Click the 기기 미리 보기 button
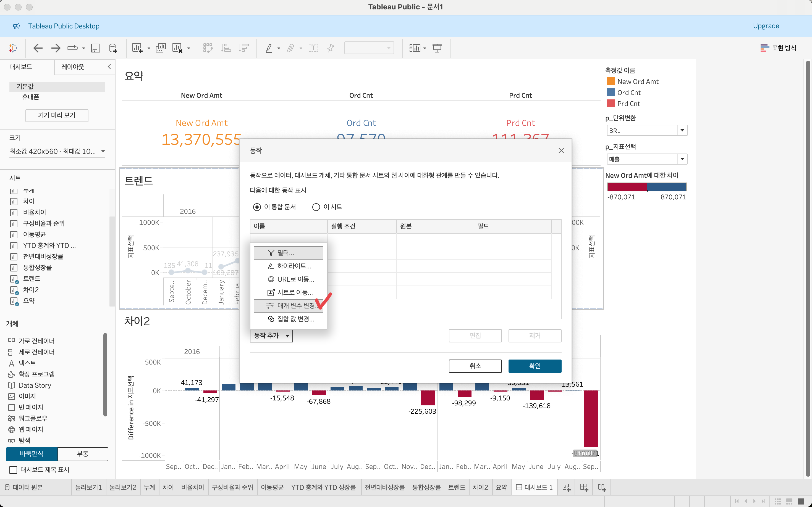 [57, 115]
